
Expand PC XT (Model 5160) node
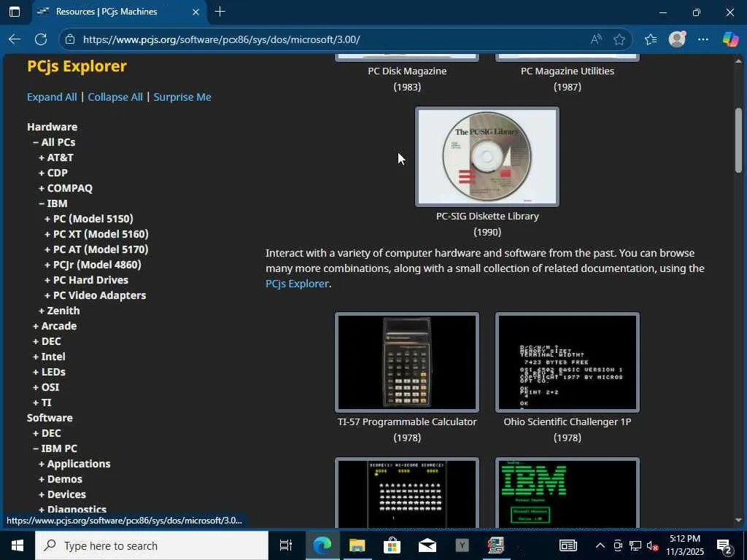[x=96, y=234]
